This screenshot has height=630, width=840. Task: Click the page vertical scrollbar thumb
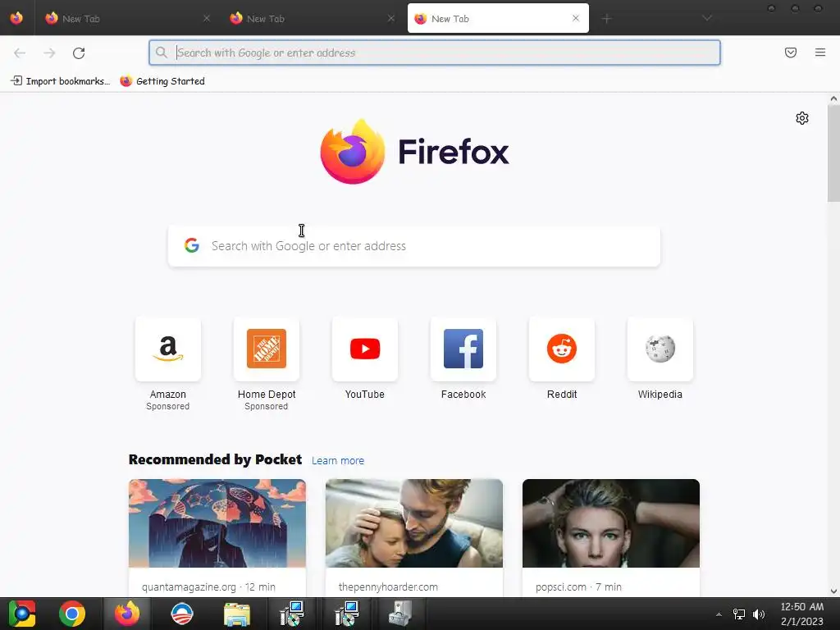click(x=833, y=153)
